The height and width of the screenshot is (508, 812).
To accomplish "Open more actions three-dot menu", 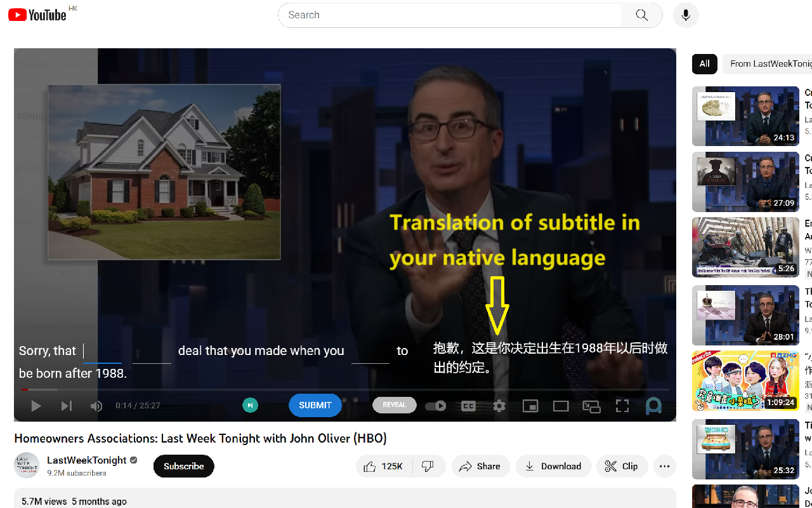I will (x=664, y=466).
